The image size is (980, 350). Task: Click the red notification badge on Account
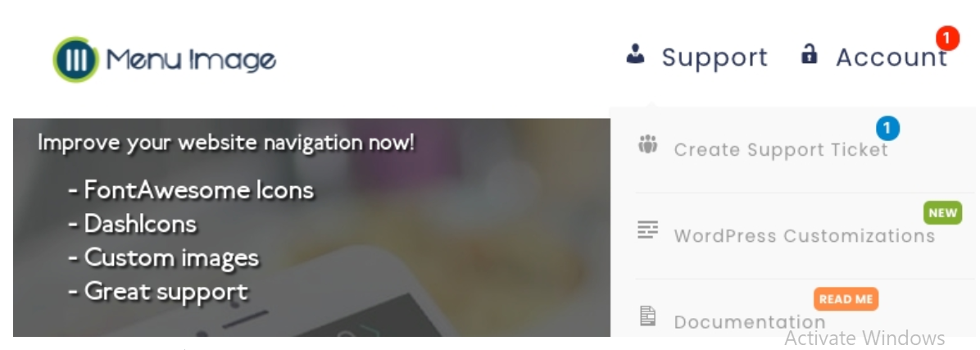[x=947, y=39]
